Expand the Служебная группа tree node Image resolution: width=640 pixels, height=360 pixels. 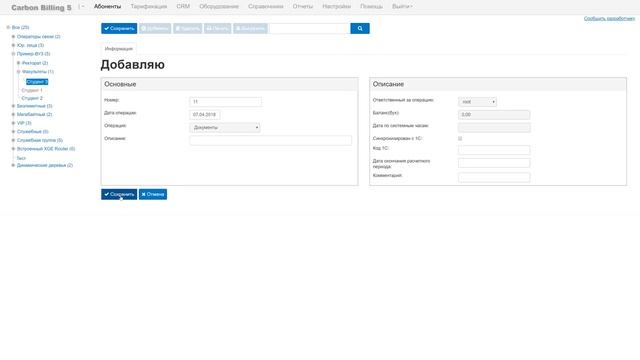coord(13,140)
